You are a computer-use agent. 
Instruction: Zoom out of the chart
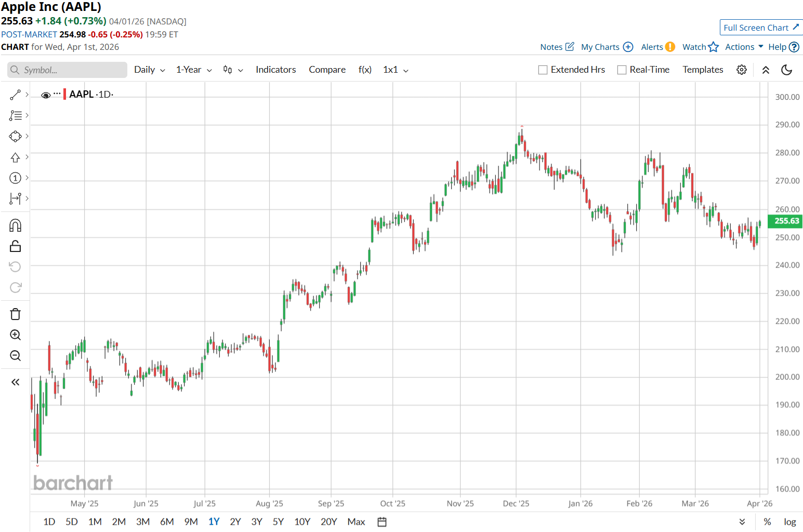[15, 356]
